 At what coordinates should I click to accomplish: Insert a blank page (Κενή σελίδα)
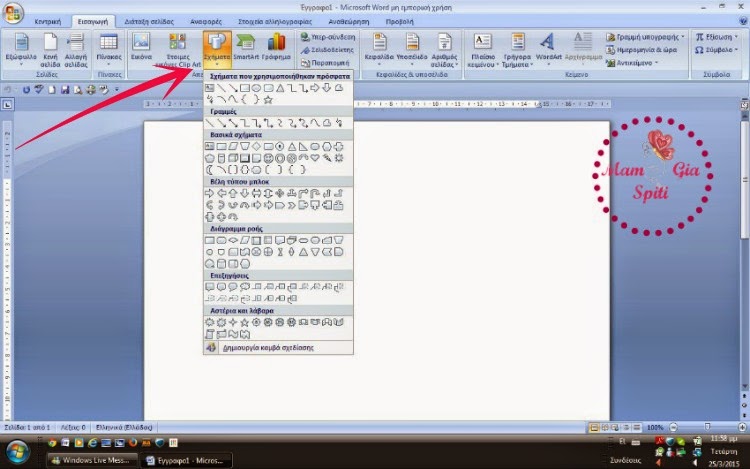pyautogui.click(x=50, y=50)
